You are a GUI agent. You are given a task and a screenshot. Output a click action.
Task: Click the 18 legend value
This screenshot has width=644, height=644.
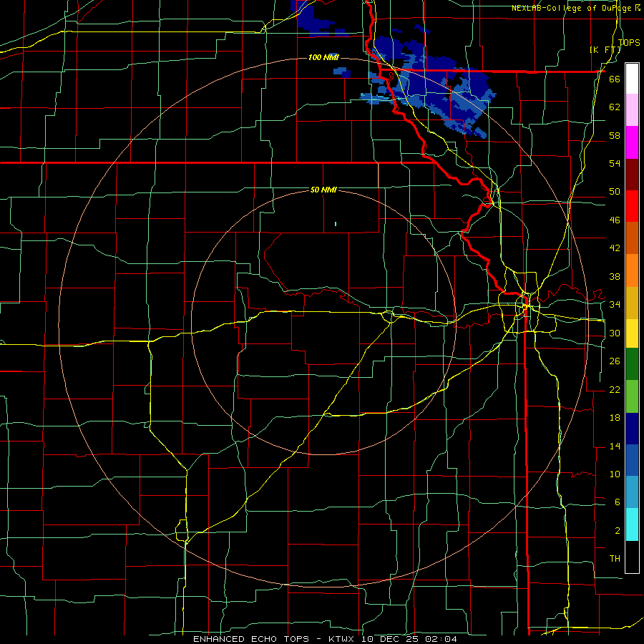coord(615,418)
